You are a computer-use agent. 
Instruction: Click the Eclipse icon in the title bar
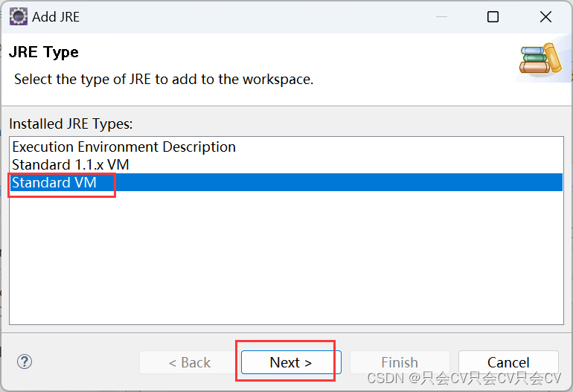pos(19,17)
